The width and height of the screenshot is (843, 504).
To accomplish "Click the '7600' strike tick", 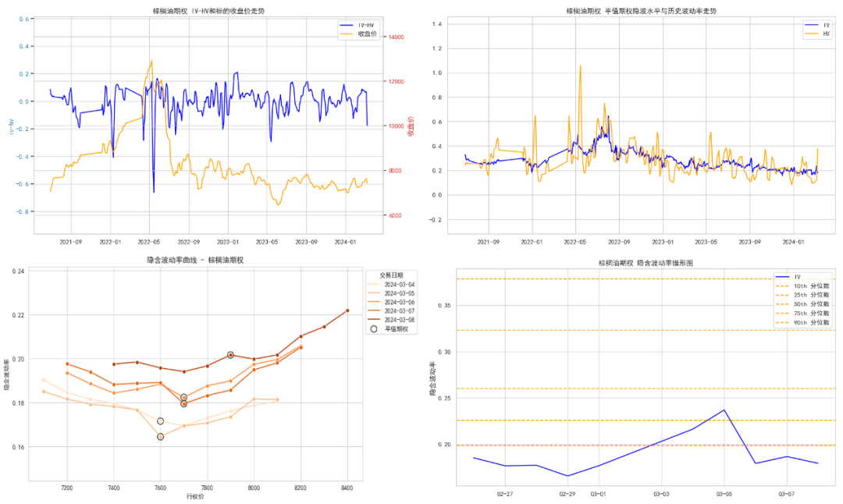I will point(160,488).
